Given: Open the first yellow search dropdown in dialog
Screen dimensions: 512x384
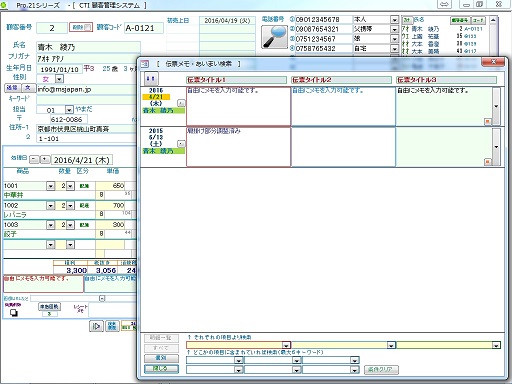Looking at the screenshot, I should (286, 345).
